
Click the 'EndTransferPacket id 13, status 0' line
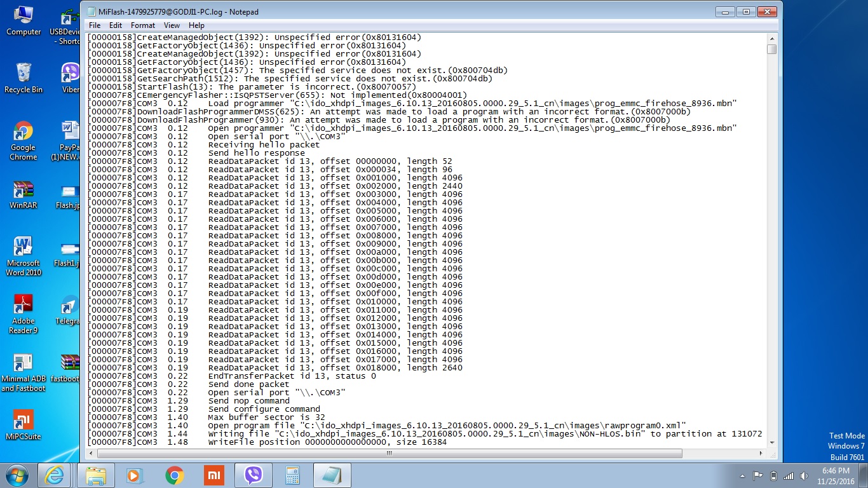coord(231,376)
